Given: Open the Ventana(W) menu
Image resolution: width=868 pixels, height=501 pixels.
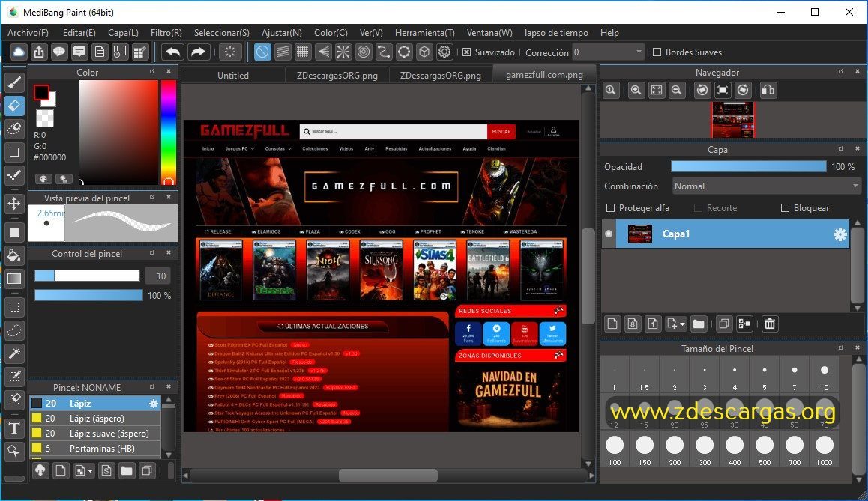Looking at the screenshot, I should 489,33.
